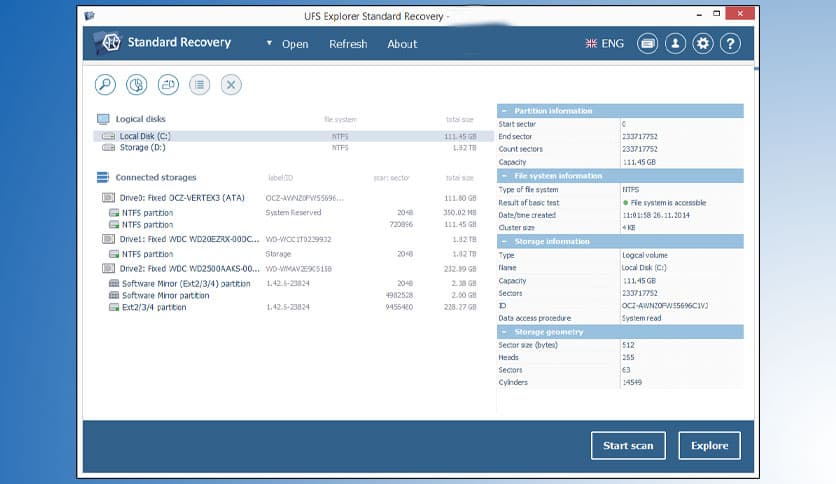Image resolution: width=836 pixels, height=484 pixels.
Task: Click the 'File system is accessible' status text
Action: click(x=668, y=203)
